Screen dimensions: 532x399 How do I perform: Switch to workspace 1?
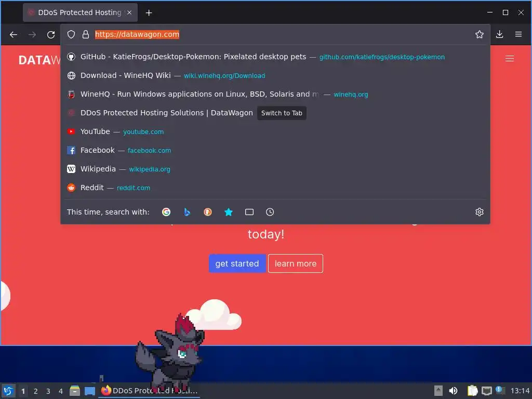tap(23, 391)
